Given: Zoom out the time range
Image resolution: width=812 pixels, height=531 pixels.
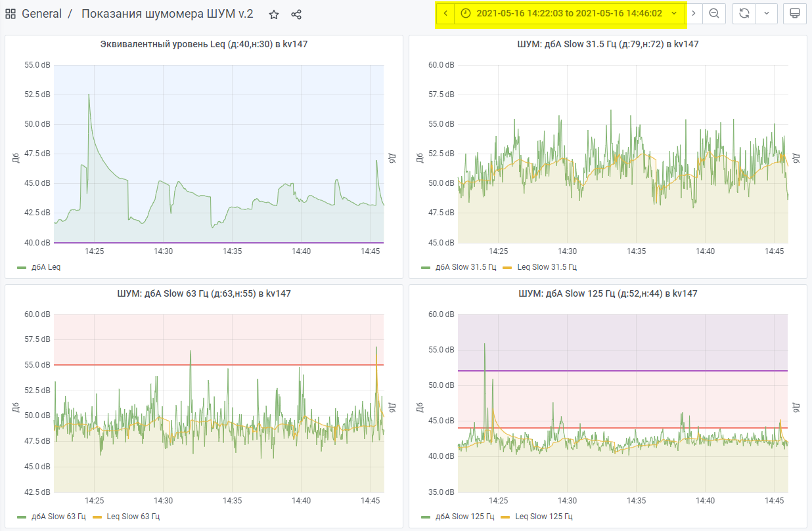Looking at the screenshot, I should (714, 14).
